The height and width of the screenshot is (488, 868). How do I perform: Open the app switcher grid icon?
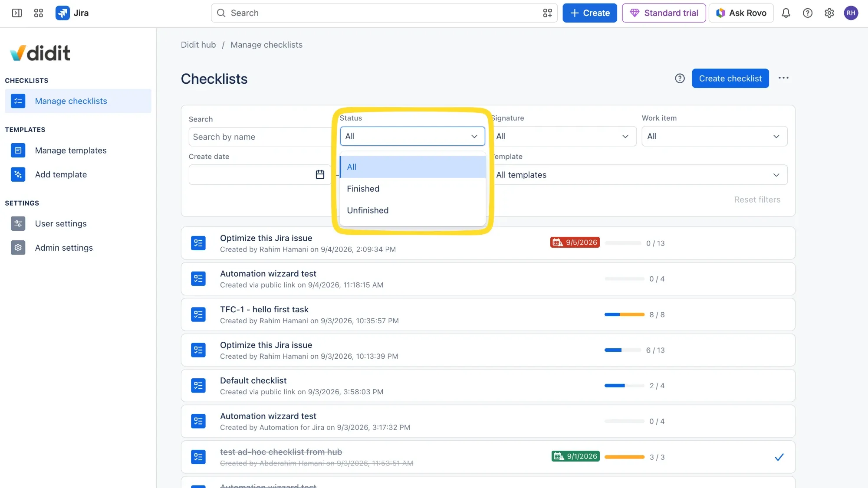pos(39,13)
